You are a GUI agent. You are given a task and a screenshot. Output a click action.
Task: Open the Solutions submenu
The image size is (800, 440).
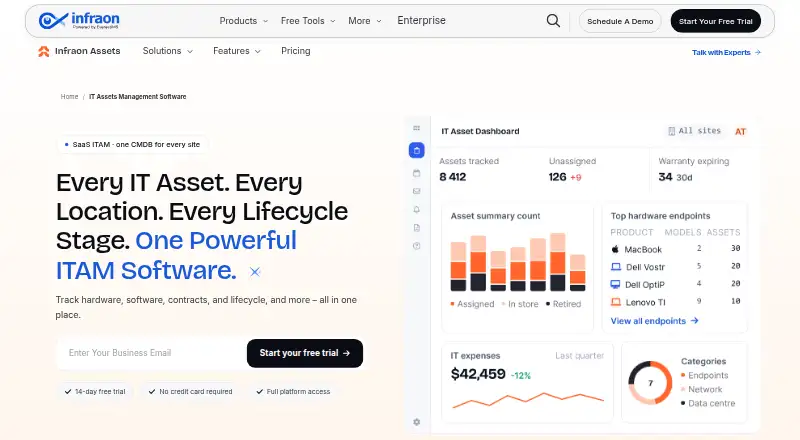(x=167, y=51)
